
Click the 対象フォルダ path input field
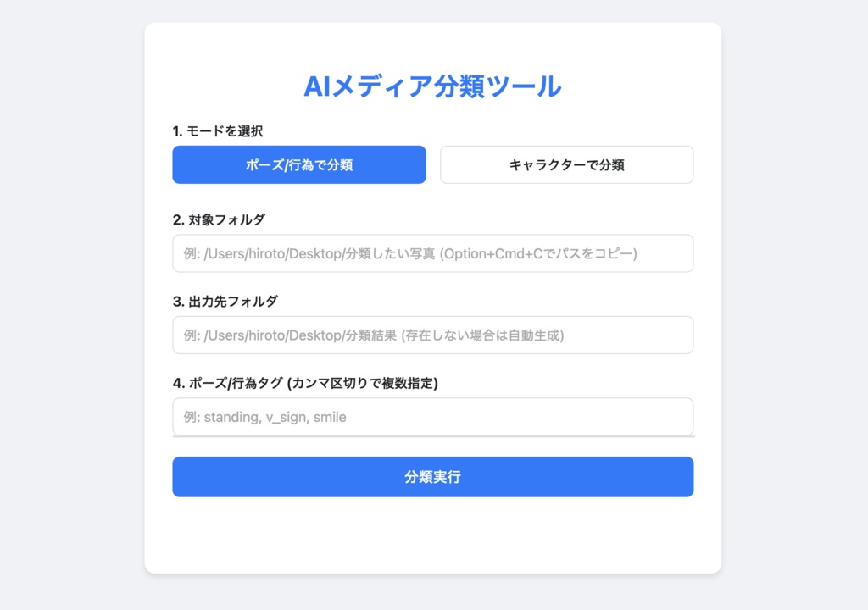(432, 253)
